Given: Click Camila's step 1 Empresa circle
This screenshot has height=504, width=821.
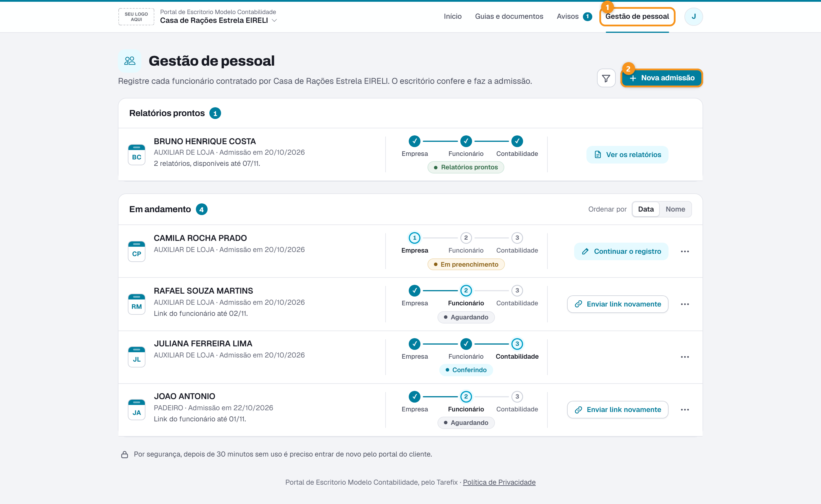Looking at the screenshot, I should click(415, 238).
